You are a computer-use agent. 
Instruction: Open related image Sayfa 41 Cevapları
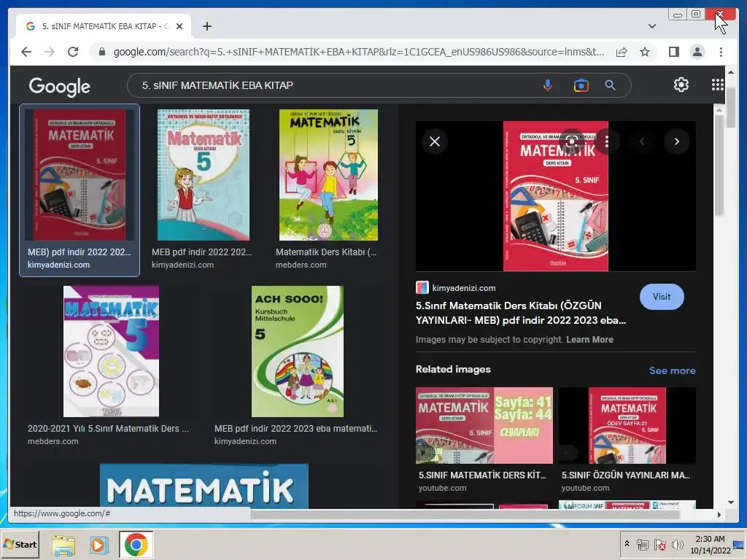(x=484, y=425)
